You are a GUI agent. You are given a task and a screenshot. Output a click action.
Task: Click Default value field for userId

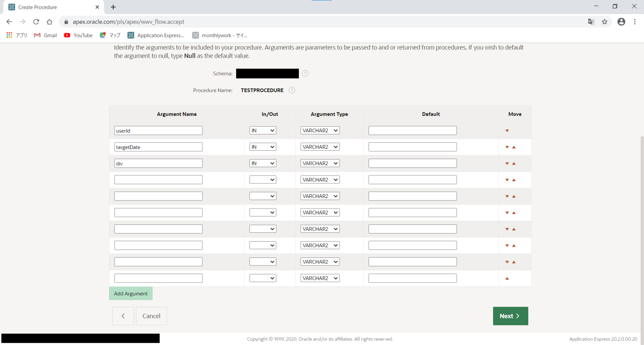pyautogui.click(x=412, y=131)
